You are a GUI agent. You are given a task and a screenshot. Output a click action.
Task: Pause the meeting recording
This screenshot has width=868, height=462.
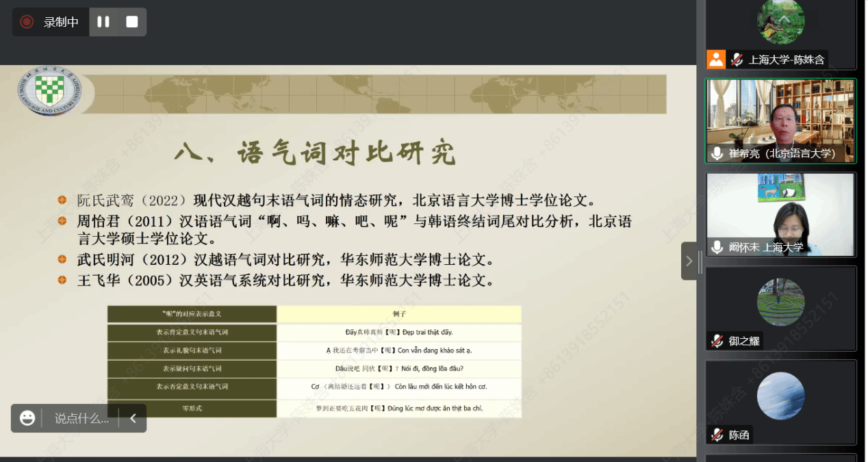click(x=103, y=22)
